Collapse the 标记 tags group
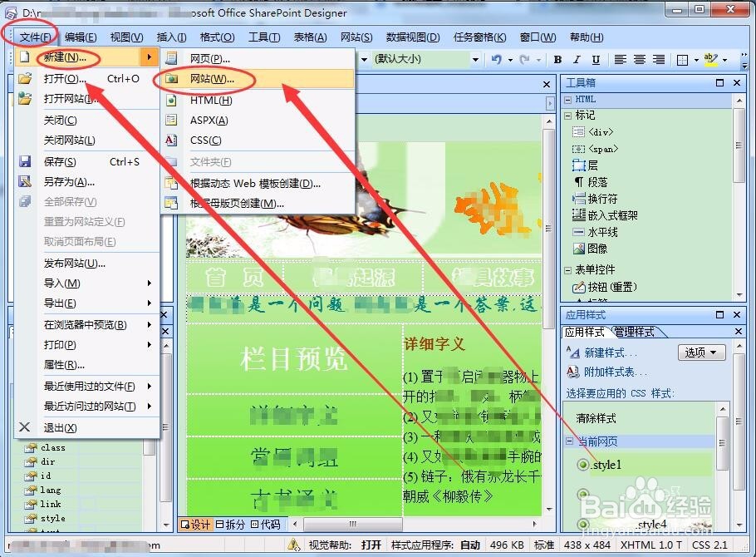Image resolution: width=756 pixels, height=557 pixels. point(568,116)
